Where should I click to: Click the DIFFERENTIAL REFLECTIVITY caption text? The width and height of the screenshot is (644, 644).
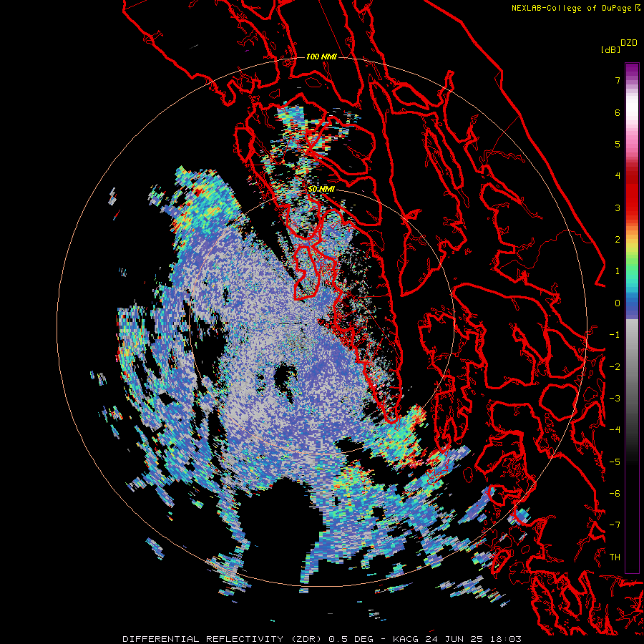click(203, 639)
